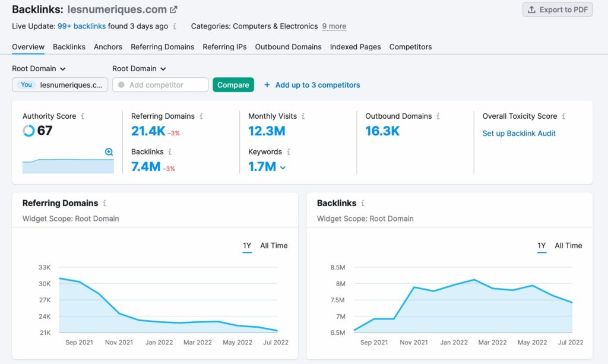
Task: Click the Export to PDF button
Action: tap(558, 10)
